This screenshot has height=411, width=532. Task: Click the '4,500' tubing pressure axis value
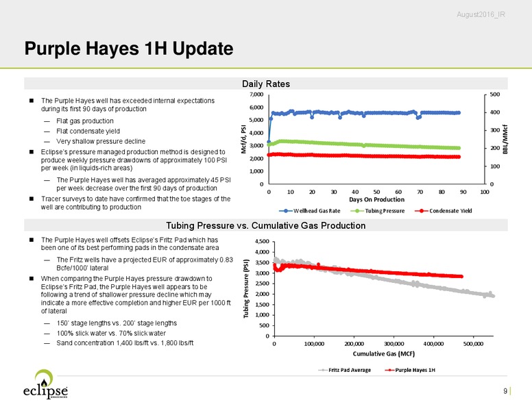[x=262, y=241]
